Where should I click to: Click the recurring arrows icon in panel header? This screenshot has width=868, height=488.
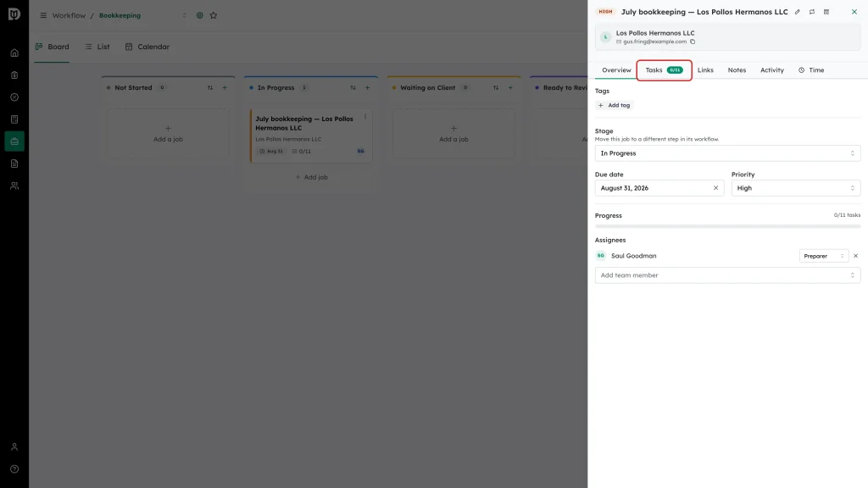click(x=811, y=12)
